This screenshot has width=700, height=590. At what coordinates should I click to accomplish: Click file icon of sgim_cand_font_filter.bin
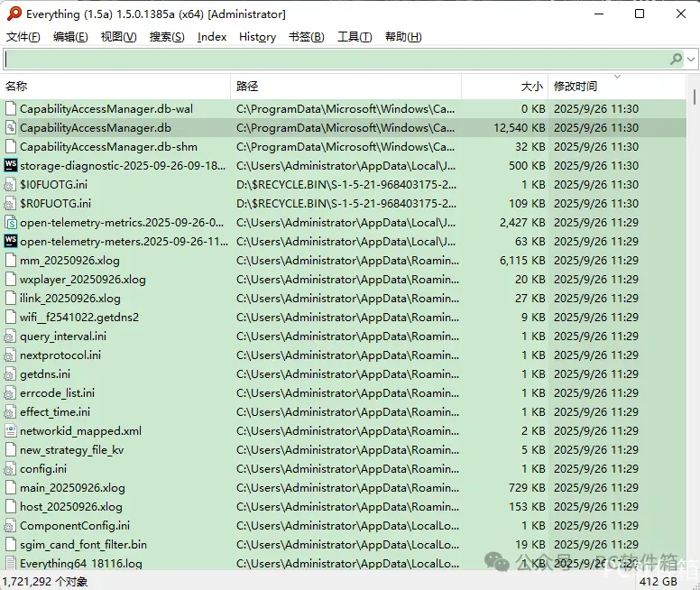(x=10, y=545)
